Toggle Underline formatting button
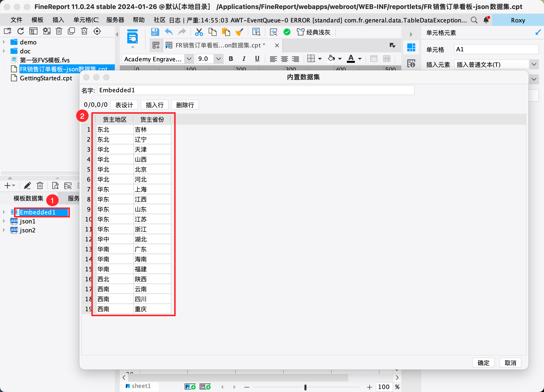The image size is (544, 392). pyautogui.click(x=257, y=59)
